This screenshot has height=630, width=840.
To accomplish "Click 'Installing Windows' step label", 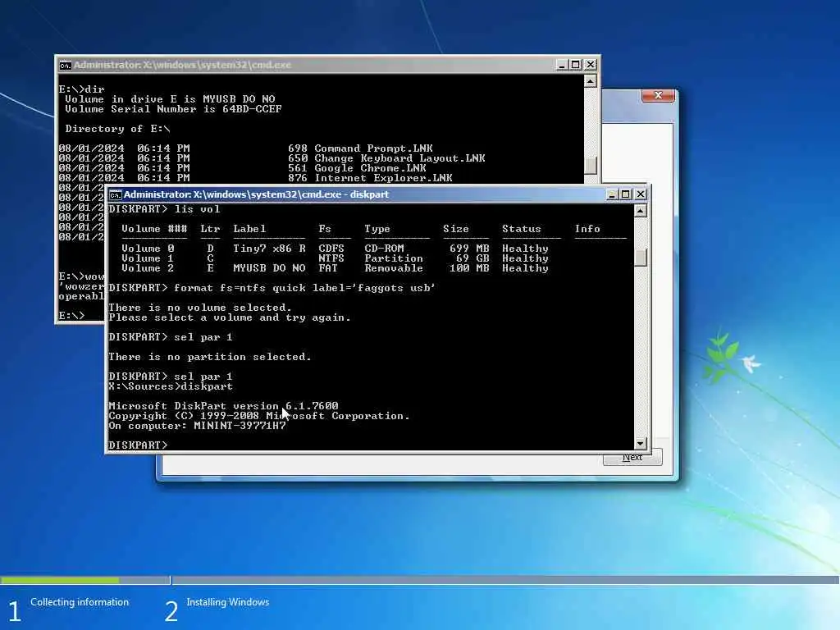I will (228, 602).
